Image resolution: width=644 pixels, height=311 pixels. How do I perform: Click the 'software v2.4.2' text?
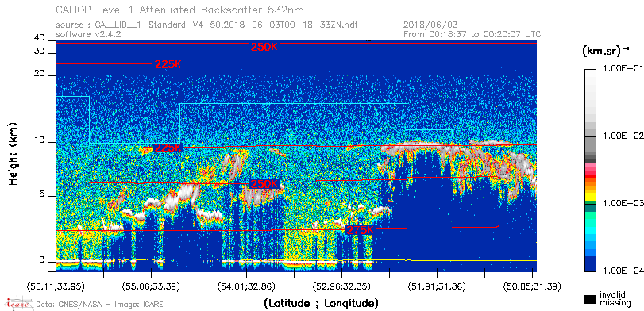[88, 34]
